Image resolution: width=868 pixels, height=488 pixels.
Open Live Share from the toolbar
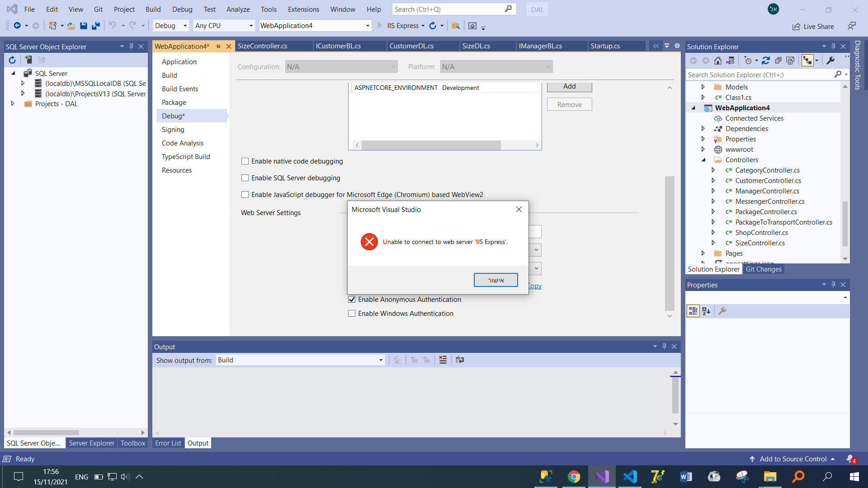coord(813,26)
